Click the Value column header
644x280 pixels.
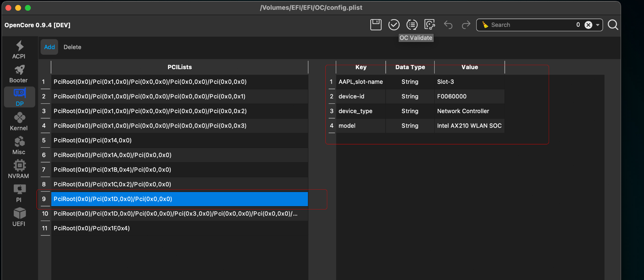pyautogui.click(x=470, y=67)
